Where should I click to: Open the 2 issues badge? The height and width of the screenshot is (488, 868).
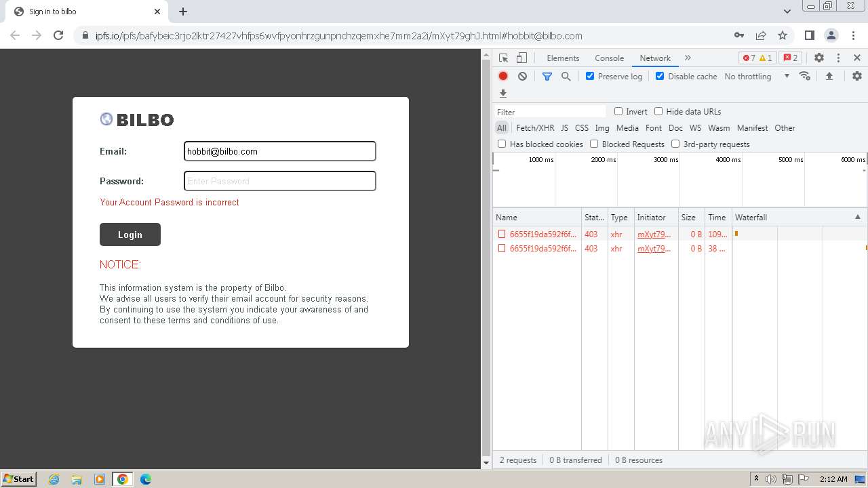pos(790,58)
